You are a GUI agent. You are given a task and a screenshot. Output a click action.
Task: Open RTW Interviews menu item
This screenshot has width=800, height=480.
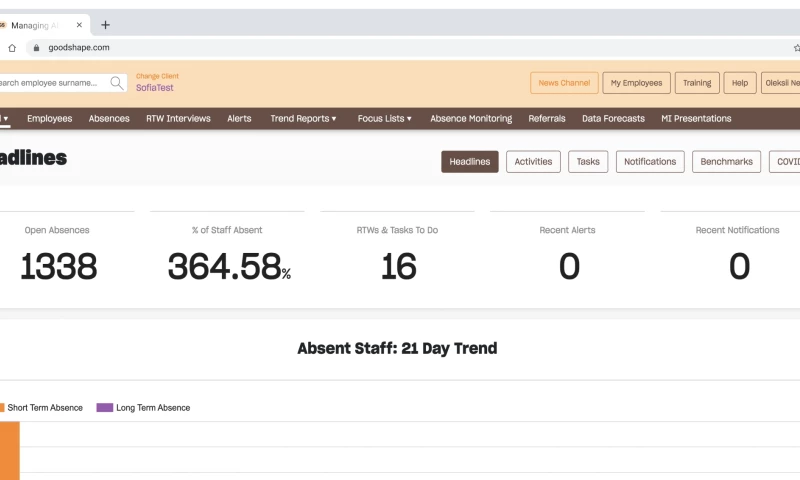coord(178,118)
